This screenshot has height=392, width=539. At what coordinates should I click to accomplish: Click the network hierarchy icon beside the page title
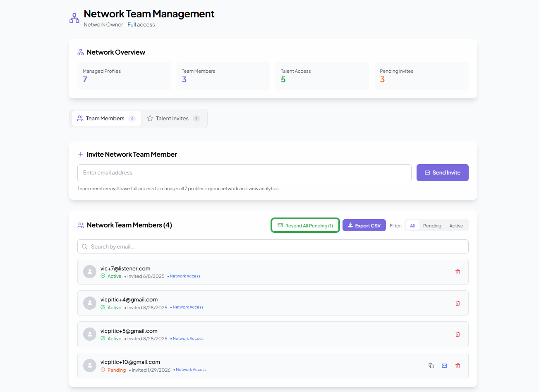74,18
